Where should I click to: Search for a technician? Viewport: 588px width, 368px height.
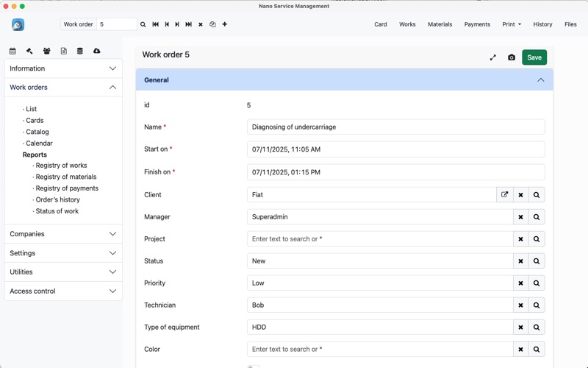(537, 305)
